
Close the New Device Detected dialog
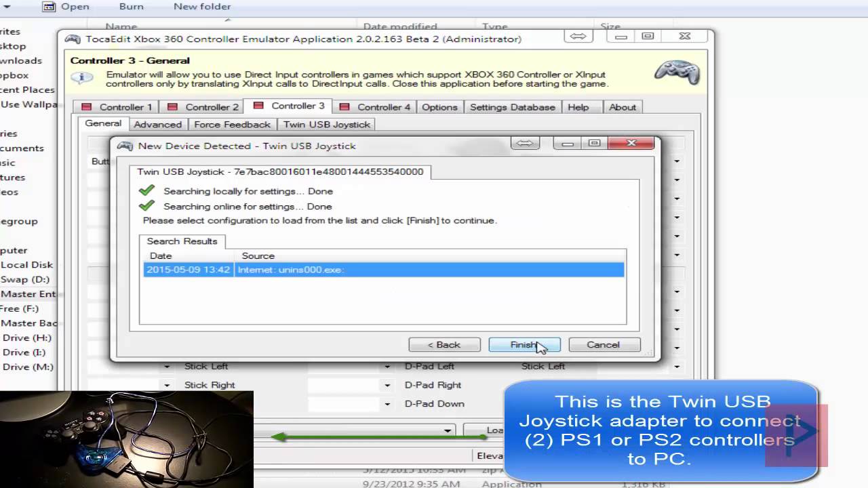click(631, 143)
